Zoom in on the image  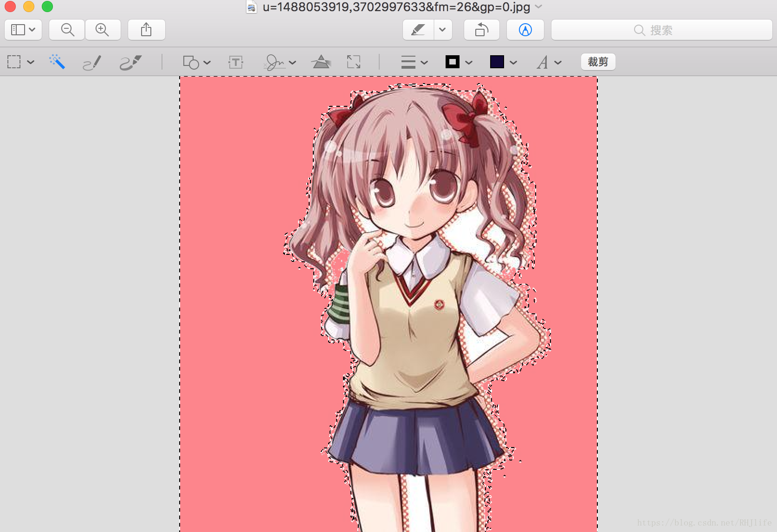tap(103, 30)
